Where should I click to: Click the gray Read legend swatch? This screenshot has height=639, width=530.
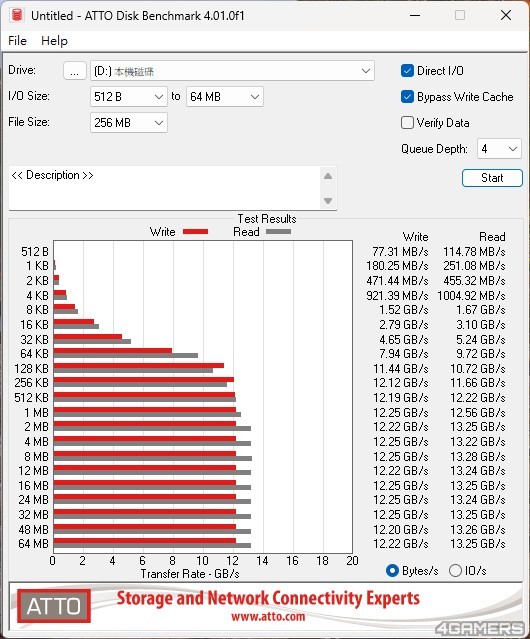pyautogui.click(x=278, y=231)
